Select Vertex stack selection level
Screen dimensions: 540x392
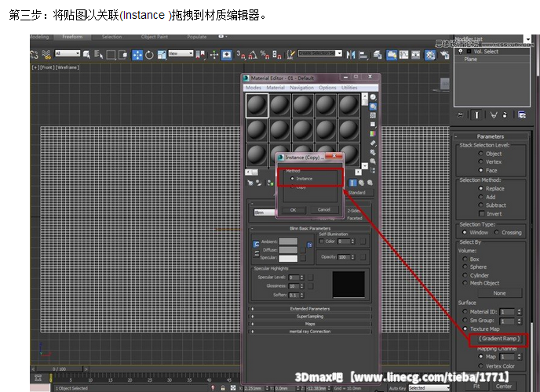[481, 162]
